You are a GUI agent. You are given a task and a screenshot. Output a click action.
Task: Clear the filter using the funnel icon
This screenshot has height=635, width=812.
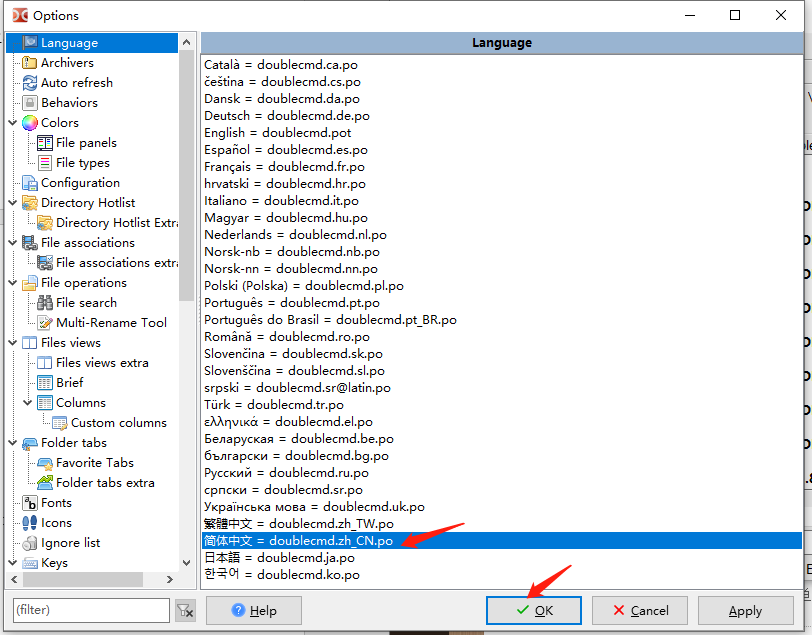point(185,610)
